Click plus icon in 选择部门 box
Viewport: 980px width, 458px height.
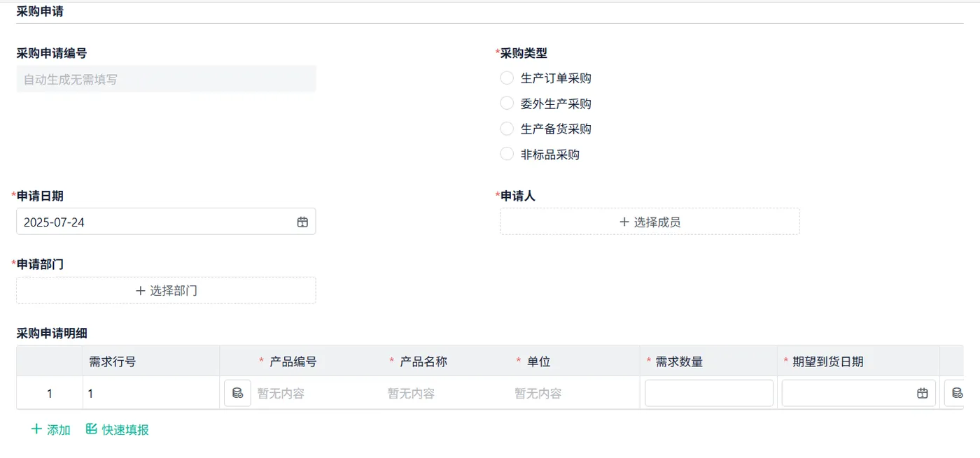tap(140, 290)
